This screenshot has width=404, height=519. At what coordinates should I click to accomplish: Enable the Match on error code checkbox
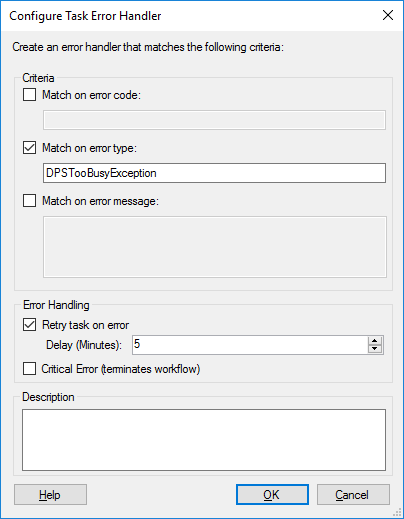tap(29, 95)
